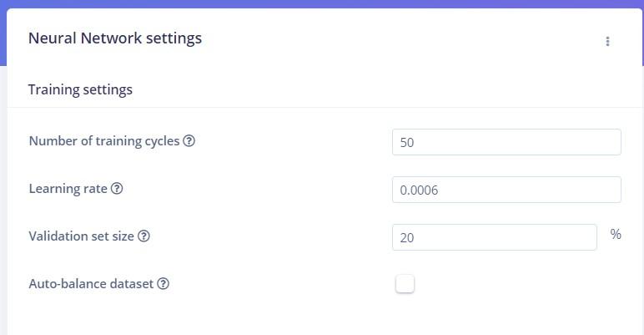Click the "Neural Network settings" card title

click(115, 38)
